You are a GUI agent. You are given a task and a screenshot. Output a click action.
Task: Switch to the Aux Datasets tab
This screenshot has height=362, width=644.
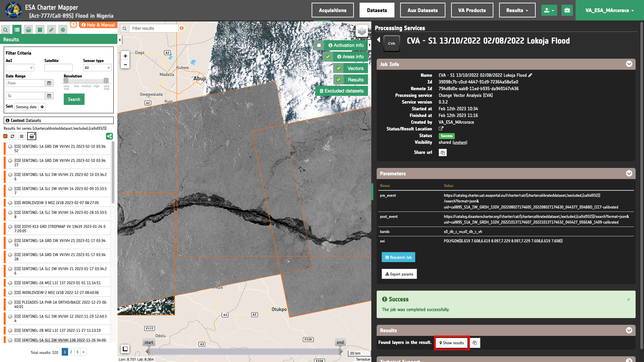(x=423, y=10)
